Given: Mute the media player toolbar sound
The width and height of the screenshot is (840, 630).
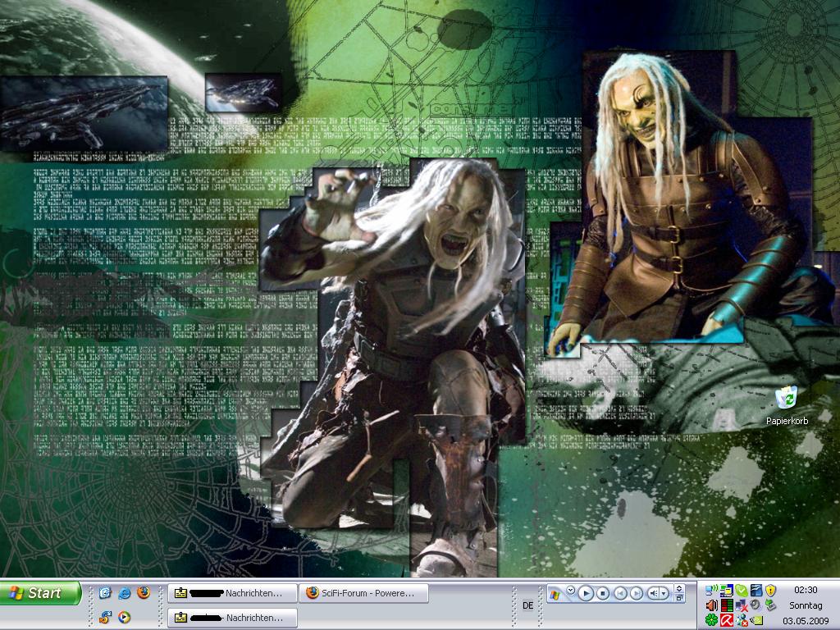Looking at the screenshot, I should (654, 593).
